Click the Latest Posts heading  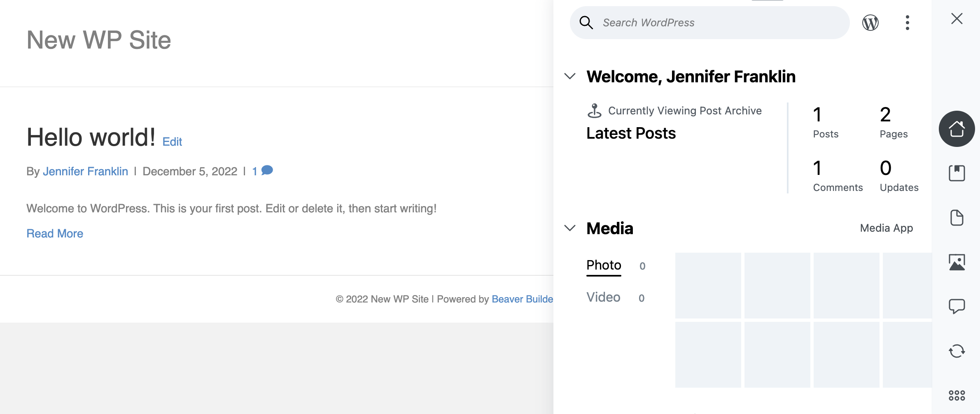631,133
